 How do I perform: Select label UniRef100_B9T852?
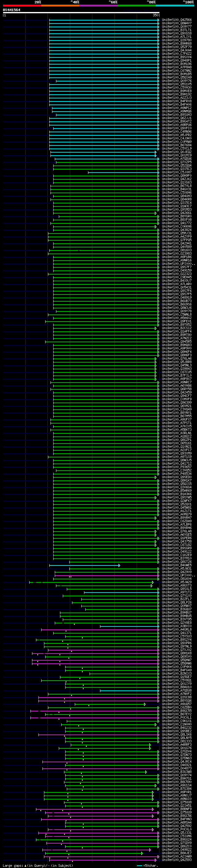[x=177, y=325]
